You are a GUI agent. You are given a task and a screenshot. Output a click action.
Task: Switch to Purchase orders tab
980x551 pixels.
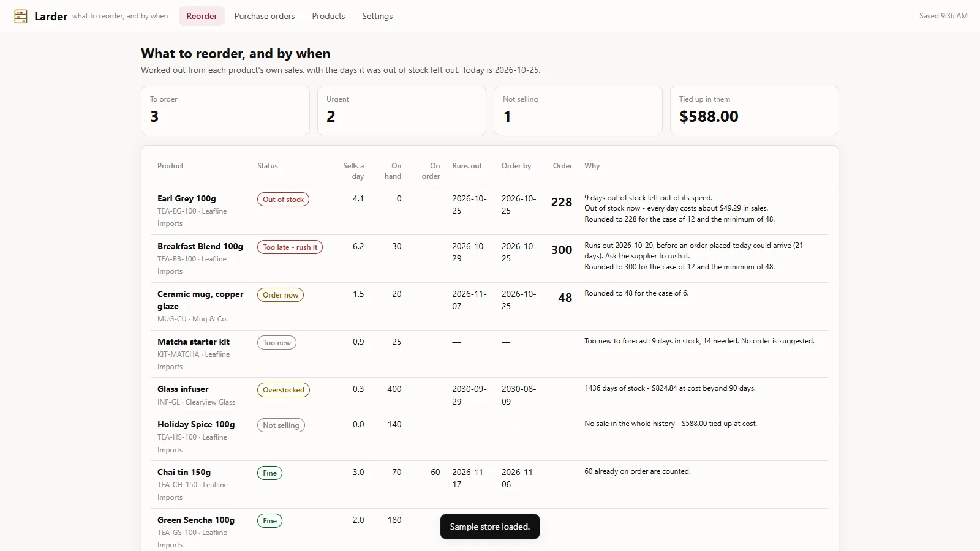pos(265,17)
